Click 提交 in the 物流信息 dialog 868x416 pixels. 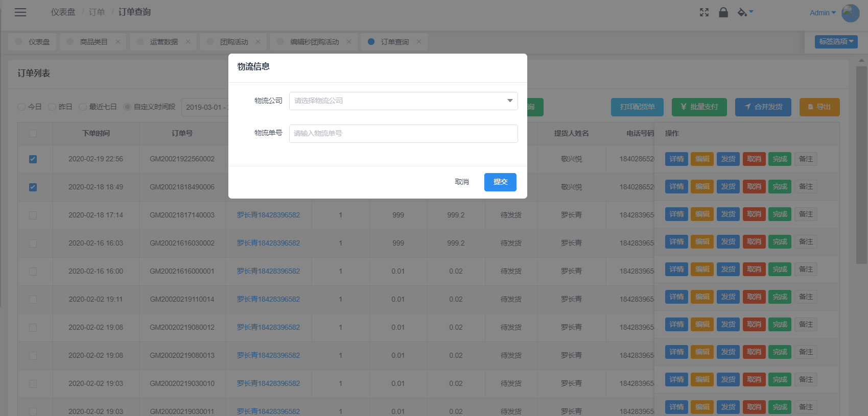500,182
